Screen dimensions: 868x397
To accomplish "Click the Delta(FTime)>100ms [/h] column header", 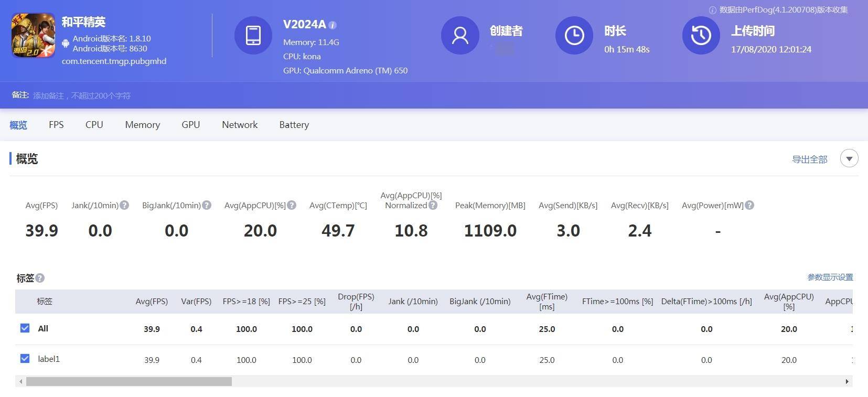I will coord(706,302).
